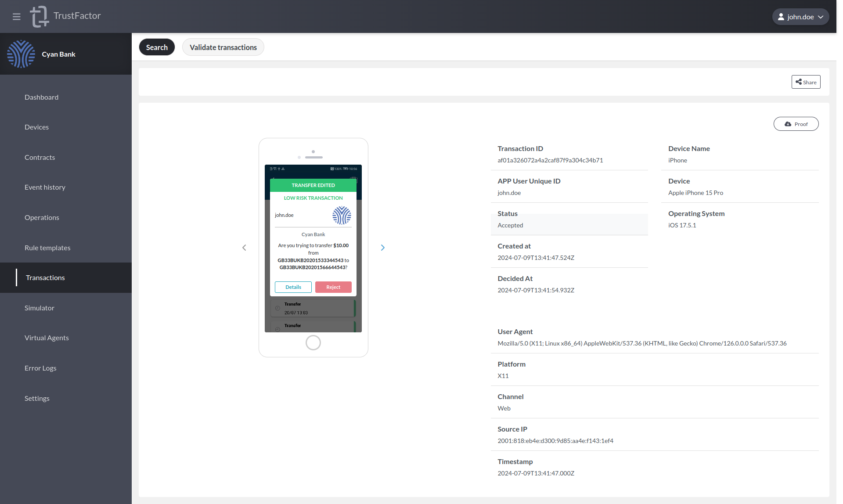Click the Reject button in the phone preview
The width and height of the screenshot is (843, 504).
coord(333,287)
